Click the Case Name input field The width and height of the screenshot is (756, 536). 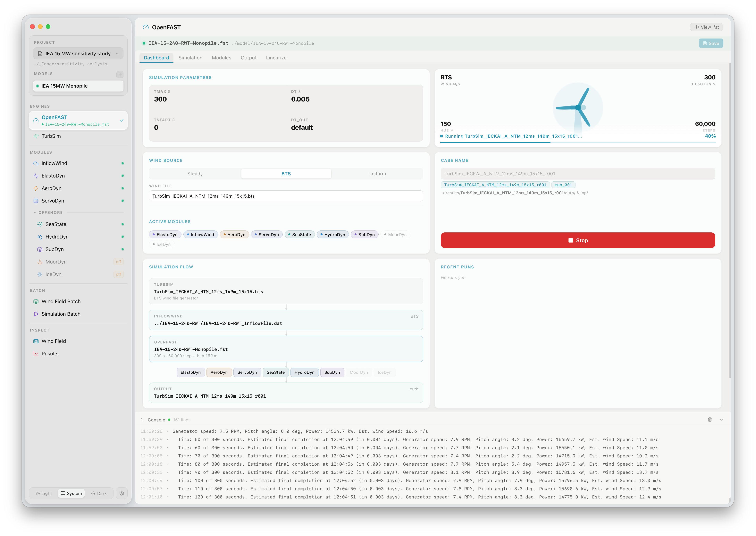(x=578, y=174)
